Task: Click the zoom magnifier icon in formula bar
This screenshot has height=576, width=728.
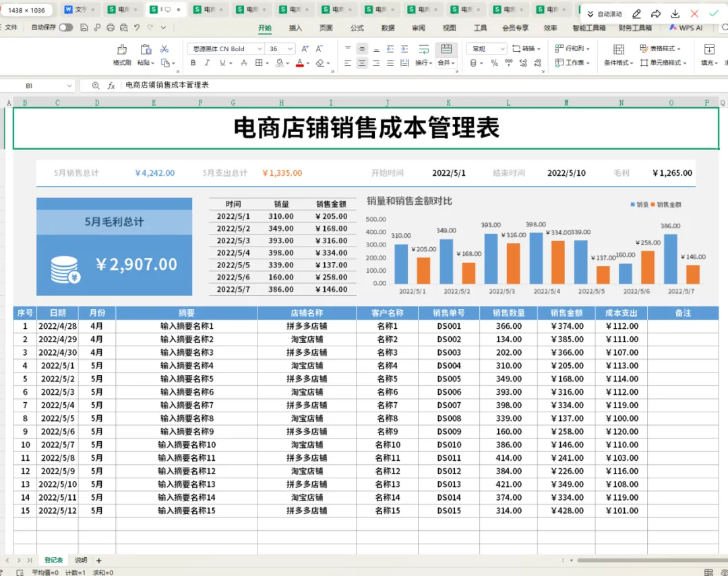Action: 96,86
